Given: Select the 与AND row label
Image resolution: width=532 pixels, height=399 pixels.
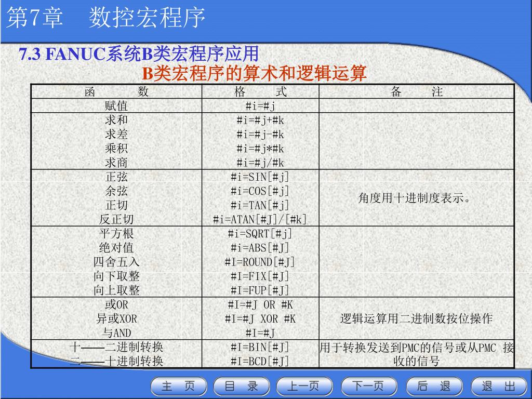Looking at the screenshot, I should point(116,333).
